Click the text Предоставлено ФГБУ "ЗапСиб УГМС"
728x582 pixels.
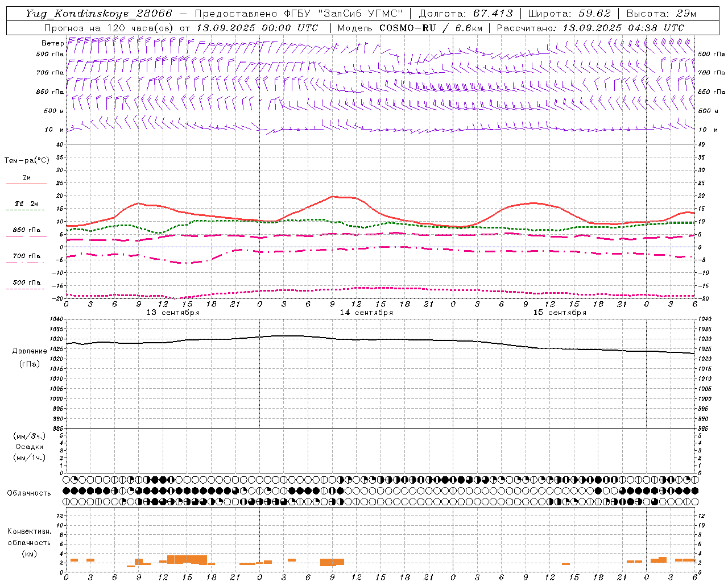tap(299, 14)
